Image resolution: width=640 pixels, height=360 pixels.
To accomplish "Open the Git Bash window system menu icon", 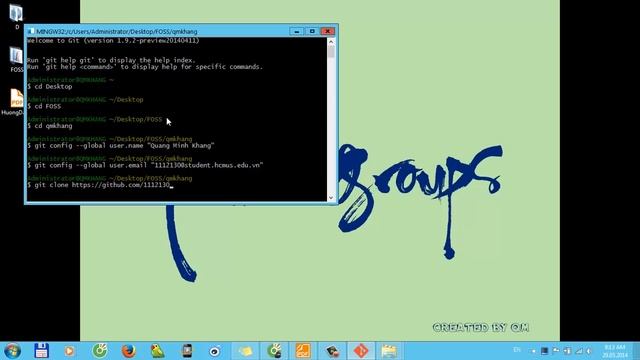I will pyautogui.click(x=31, y=31).
